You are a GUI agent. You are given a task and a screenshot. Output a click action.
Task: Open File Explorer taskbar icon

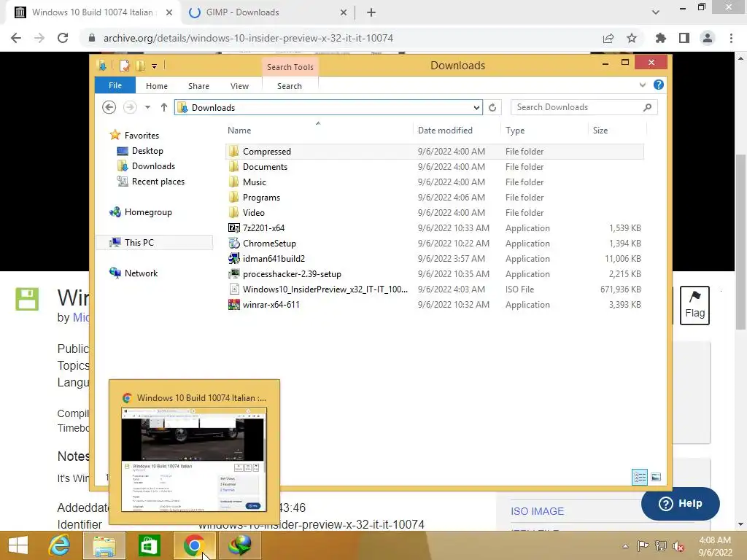pos(104,545)
